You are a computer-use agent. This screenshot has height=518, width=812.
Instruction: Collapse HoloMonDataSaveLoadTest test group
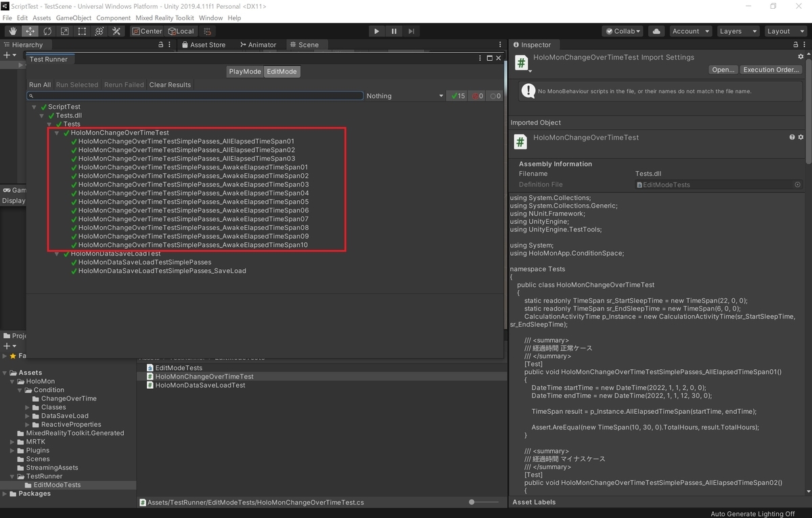coord(57,254)
